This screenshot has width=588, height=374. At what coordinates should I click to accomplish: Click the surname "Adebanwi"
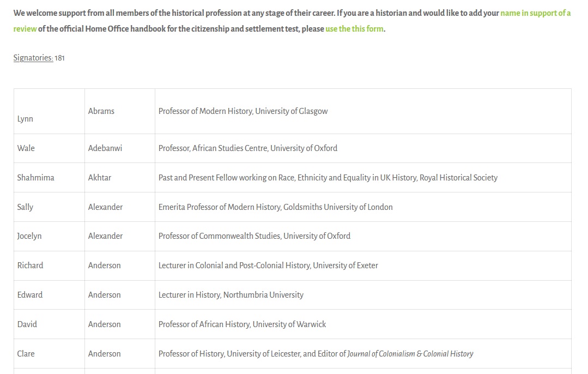tap(105, 148)
